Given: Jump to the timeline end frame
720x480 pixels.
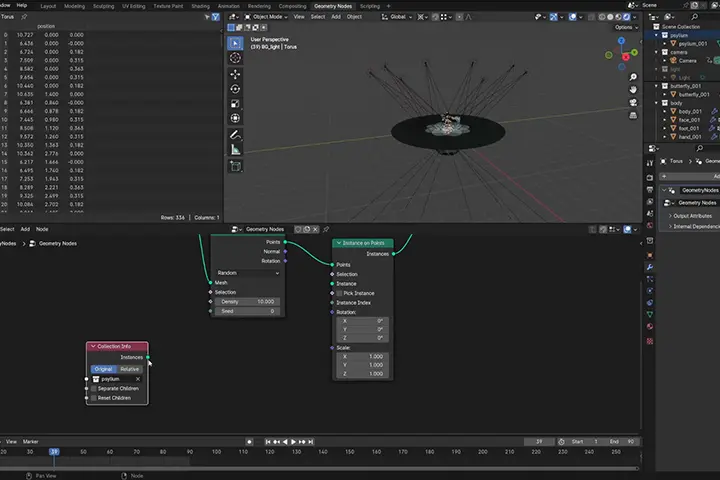Looking at the screenshot, I should 311,442.
